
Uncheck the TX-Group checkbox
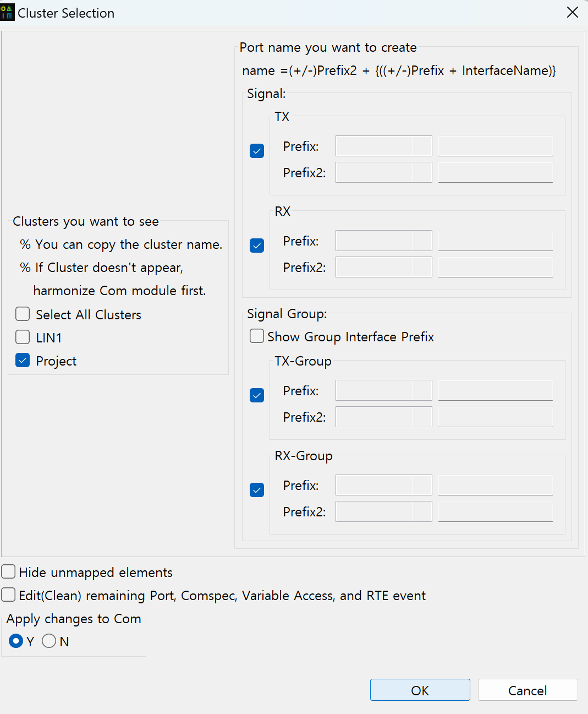[257, 395]
